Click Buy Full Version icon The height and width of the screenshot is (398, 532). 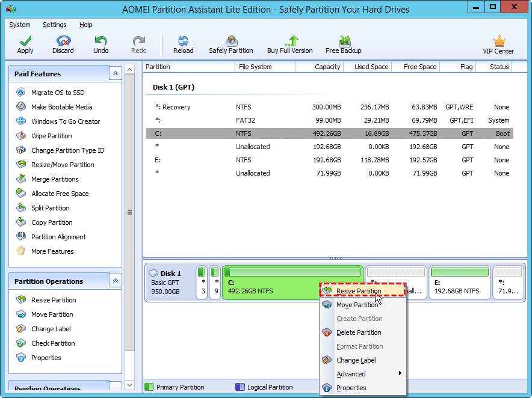point(291,41)
